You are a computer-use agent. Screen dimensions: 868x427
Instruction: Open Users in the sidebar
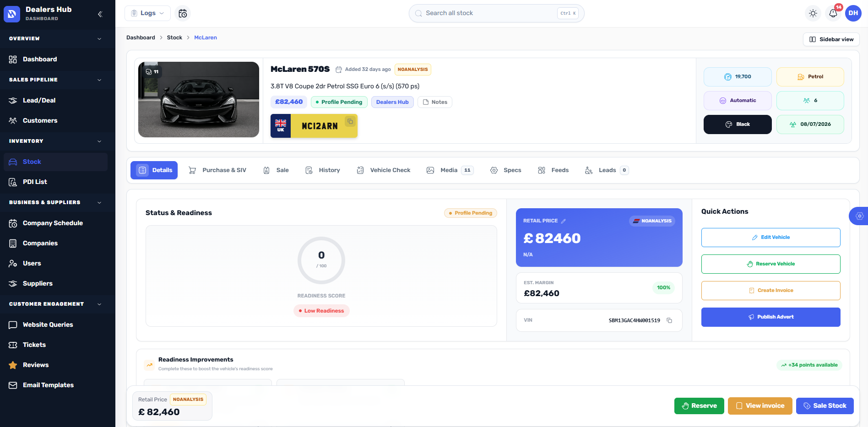coord(56,263)
